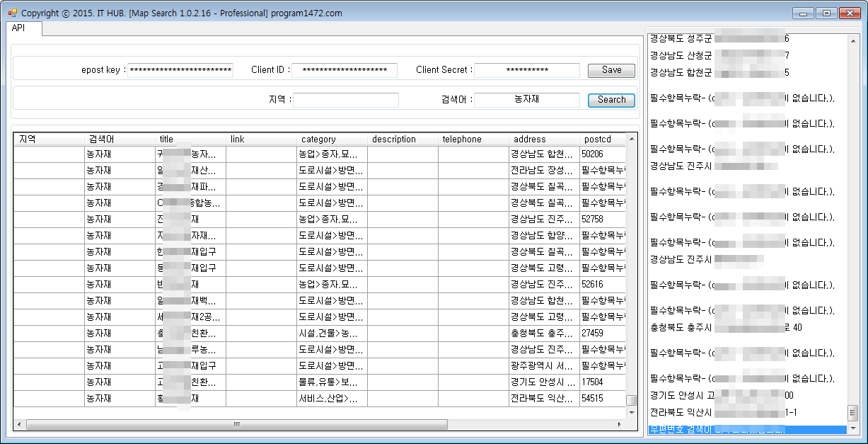Click the grid's horizontal scroll left arrow
This screenshot has height=444, width=868.
pyautogui.click(x=20, y=424)
